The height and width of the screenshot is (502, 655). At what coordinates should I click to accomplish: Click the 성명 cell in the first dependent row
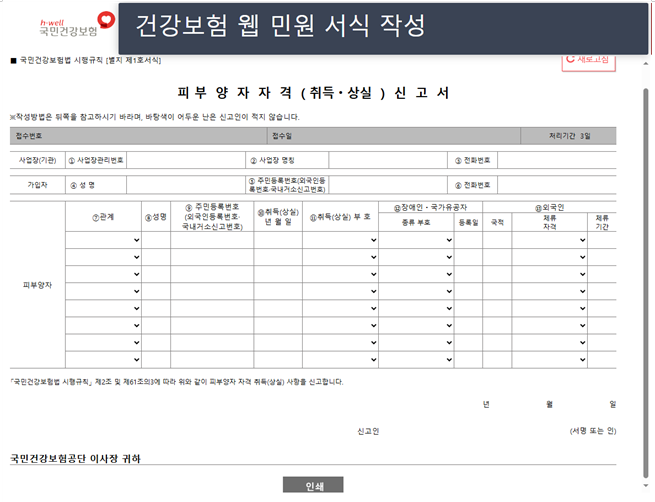(156, 240)
